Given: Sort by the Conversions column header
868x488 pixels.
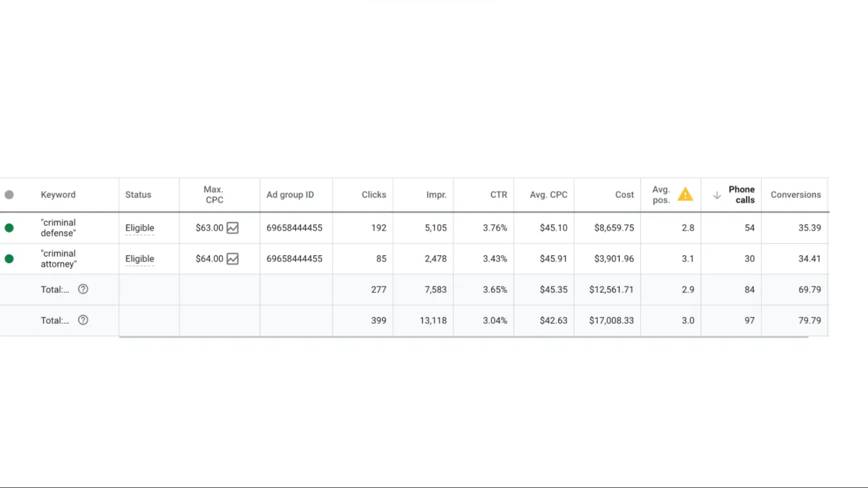Looking at the screenshot, I should [x=796, y=194].
